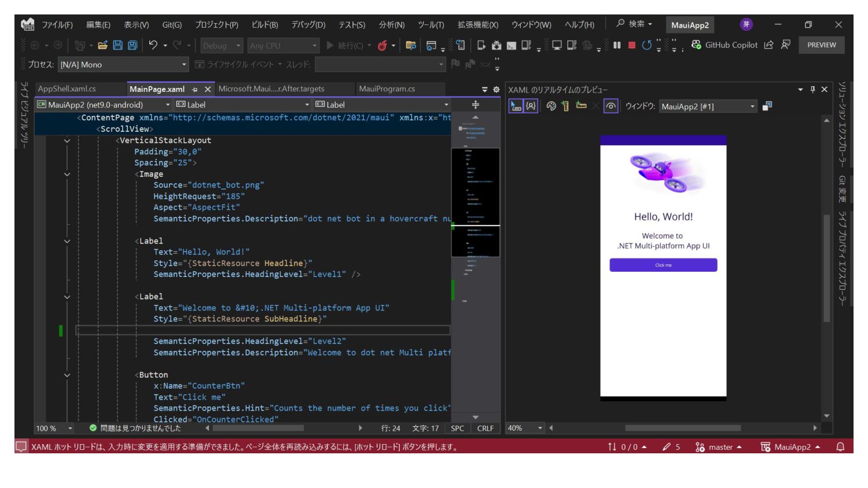Open the デバッグ(D) menu
Screen dimensions: 868x488
tap(308, 25)
